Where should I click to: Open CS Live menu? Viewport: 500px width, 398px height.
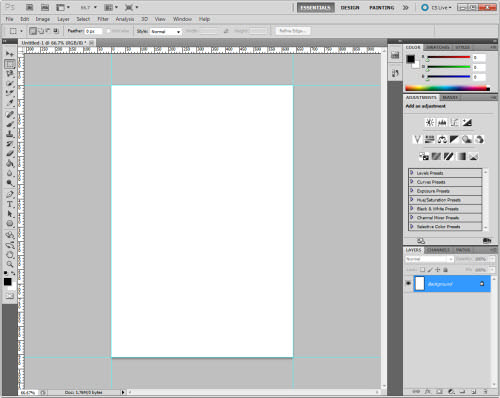click(x=436, y=7)
